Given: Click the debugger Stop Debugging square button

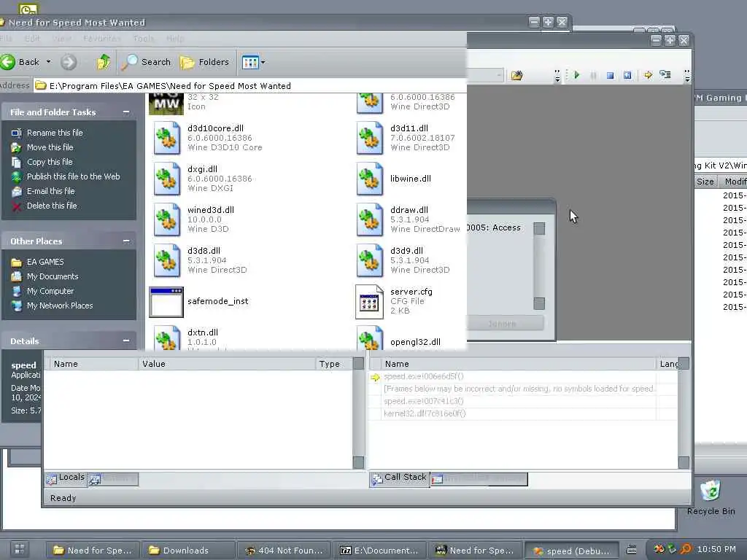Looking at the screenshot, I should click(611, 75).
